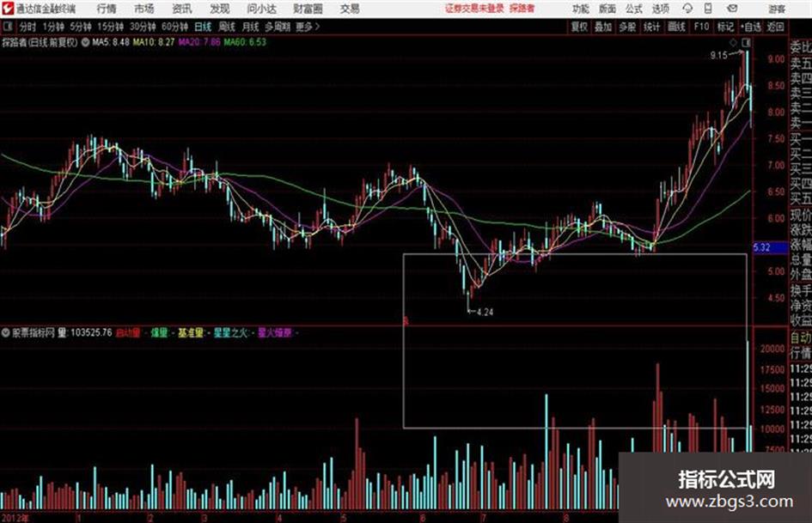Open F10 company information
The width and height of the screenshot is (812, 523).
coord(701,27)
